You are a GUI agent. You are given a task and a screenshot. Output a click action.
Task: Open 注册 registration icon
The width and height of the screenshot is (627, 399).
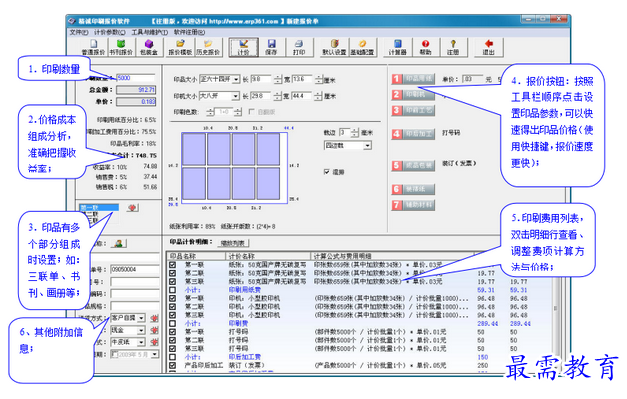pos(453,47)
